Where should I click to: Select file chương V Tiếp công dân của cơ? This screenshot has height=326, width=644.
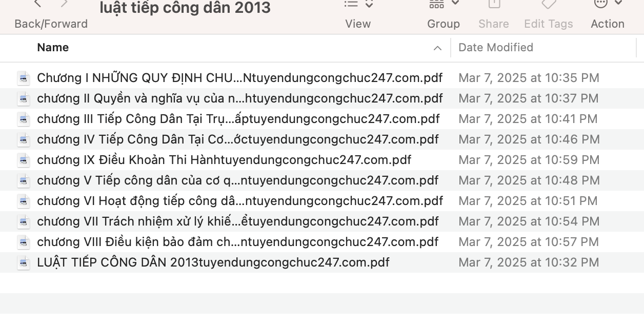click(238, 180)
